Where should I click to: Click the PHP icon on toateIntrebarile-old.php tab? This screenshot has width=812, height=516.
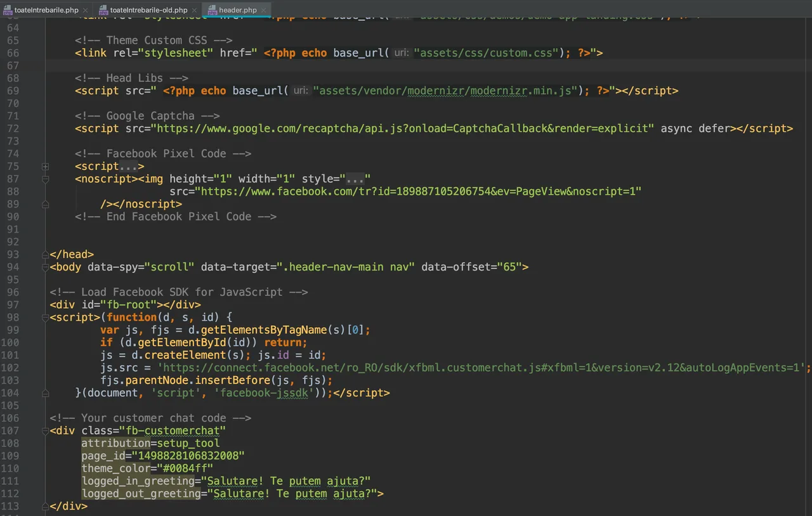[103, 10]
